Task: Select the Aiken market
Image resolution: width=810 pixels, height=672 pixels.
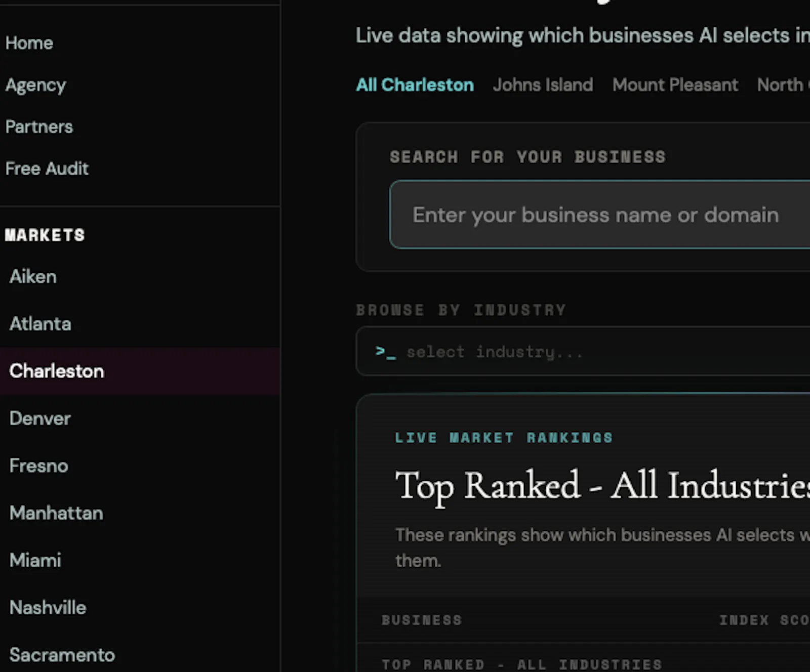Action: pyautogui.click(x=33, y=277)
